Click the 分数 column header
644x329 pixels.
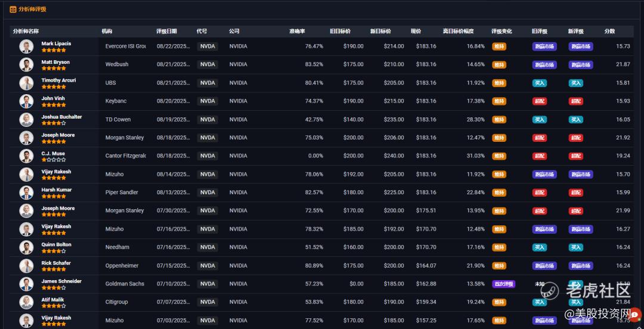click(x=609, y=31)
